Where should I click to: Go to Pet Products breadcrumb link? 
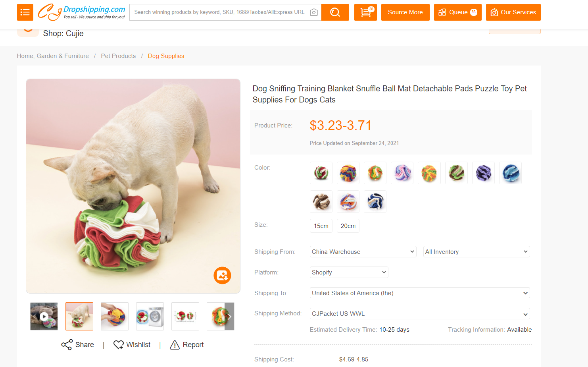pos(118,56)
